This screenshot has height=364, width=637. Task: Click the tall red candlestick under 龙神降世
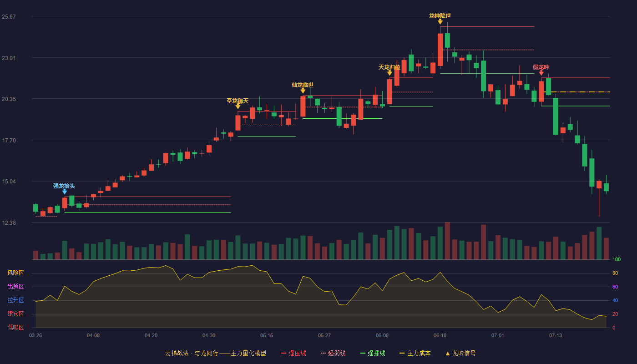(440, 49)
